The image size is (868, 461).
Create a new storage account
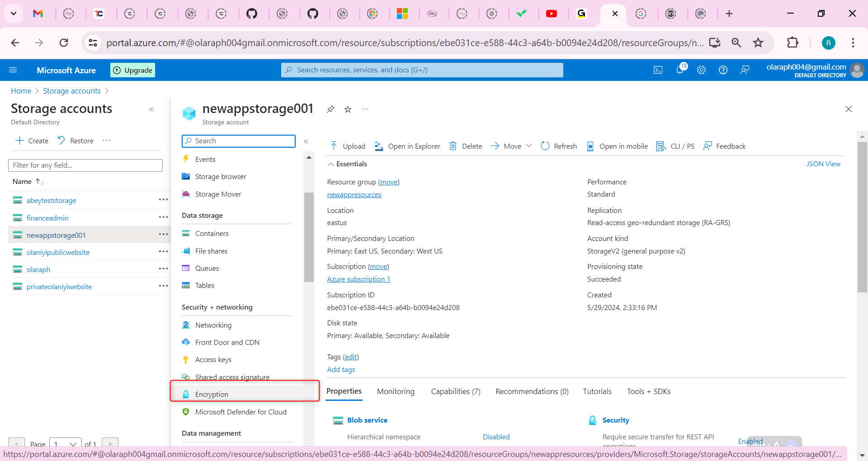(x=32, y=141)
